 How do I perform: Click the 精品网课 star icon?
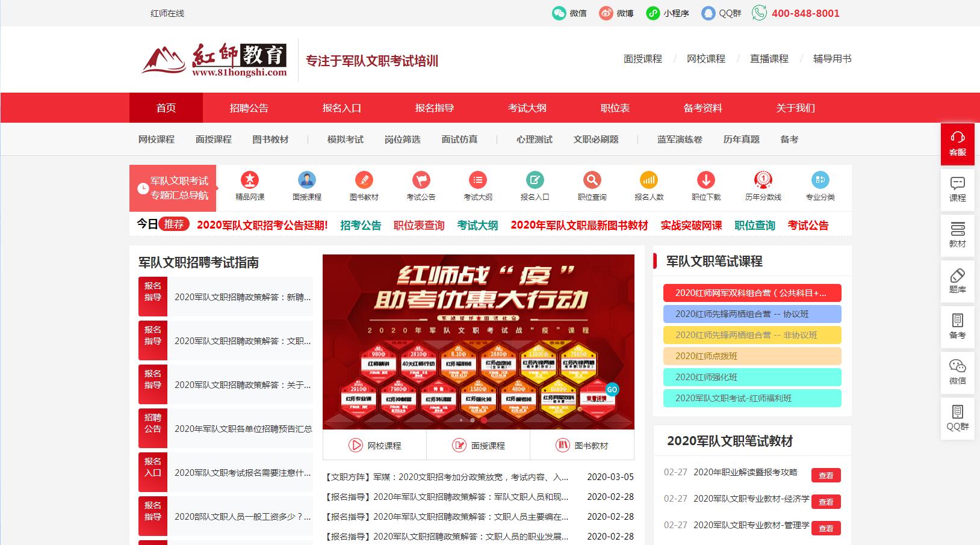[x=249, y=180]
